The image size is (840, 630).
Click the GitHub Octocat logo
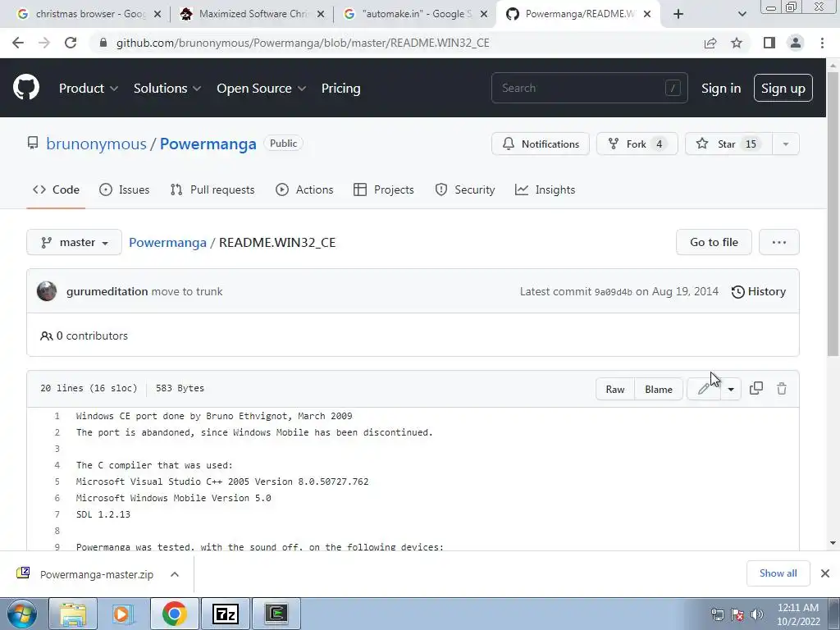(x=26, y=88)
